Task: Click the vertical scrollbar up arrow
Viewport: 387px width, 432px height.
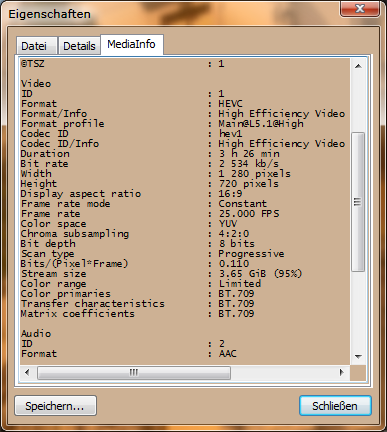Action: [x=358, y=66]
